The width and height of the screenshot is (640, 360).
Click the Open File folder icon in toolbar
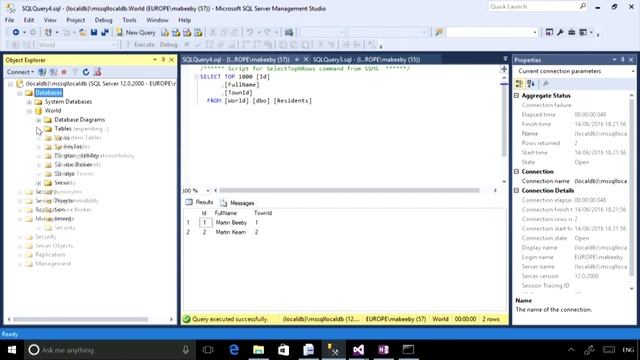coord(83,32)
